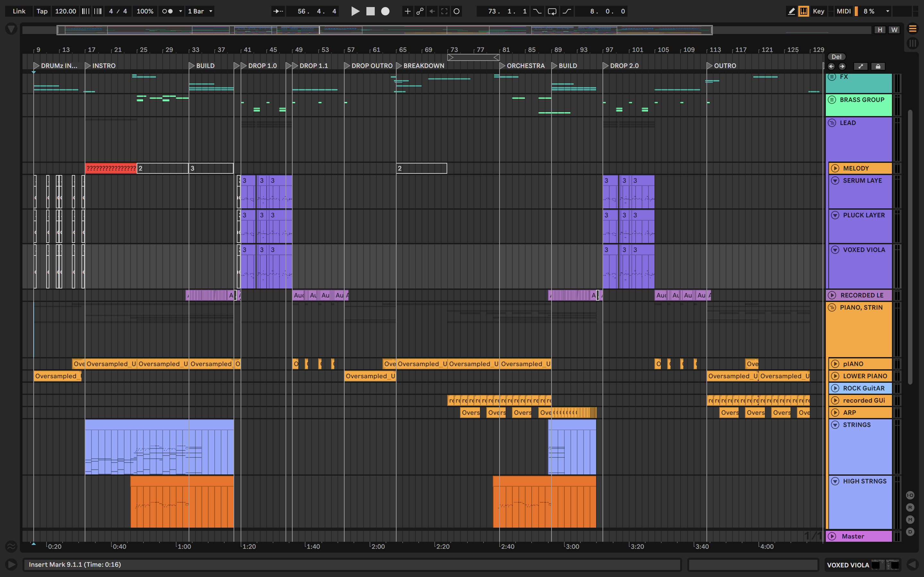Screen dimensions: 924x577
Task: Toggle the arrangement Loop switch
Action: [552, 11]
